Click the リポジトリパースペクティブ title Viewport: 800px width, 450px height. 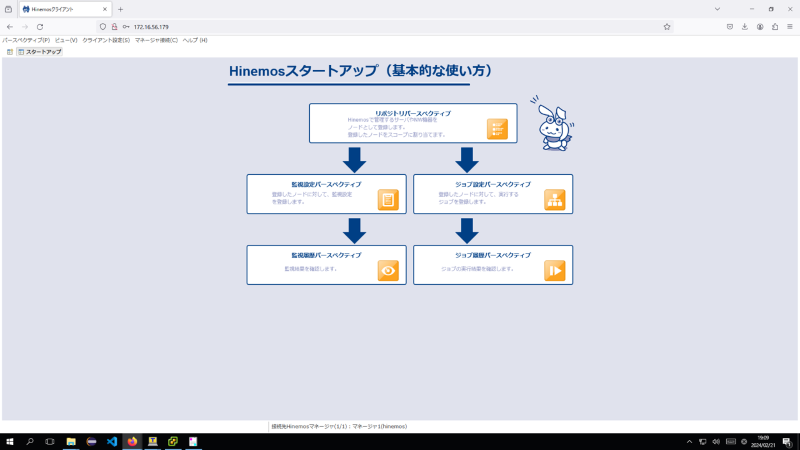[x=413, y=113]
